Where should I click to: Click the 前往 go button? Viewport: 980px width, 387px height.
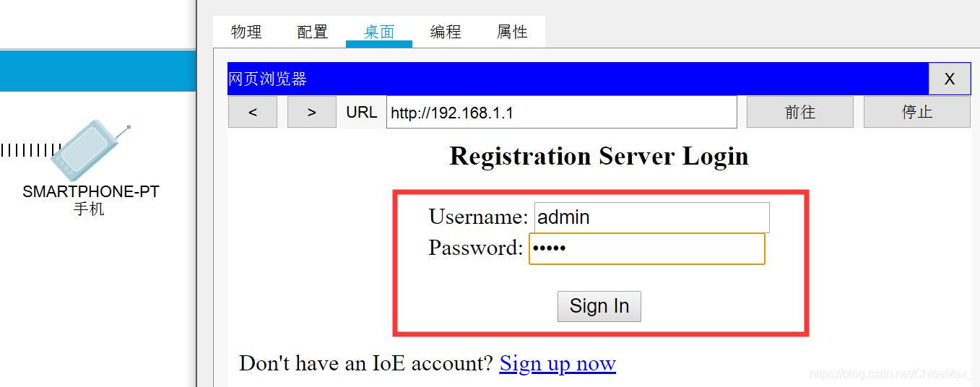800,113
